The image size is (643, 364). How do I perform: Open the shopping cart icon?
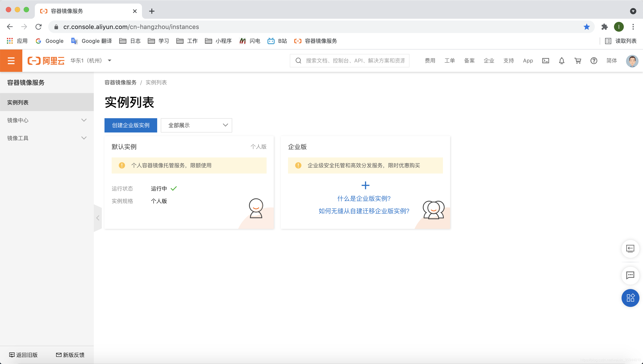[x=578, y=60]
